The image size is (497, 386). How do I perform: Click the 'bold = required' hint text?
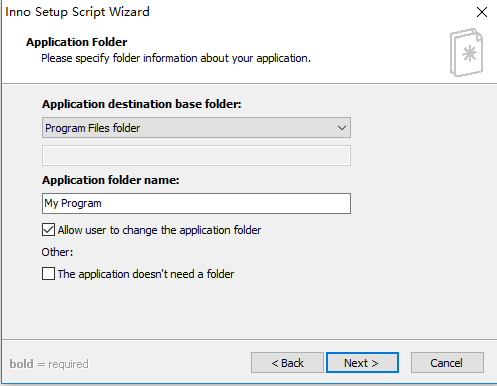coord(49,364)
